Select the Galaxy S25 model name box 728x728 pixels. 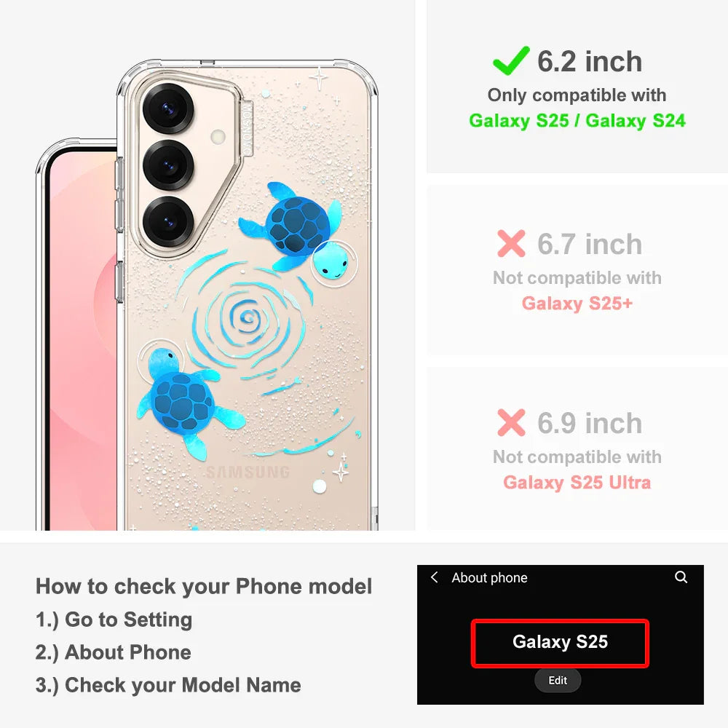(x=560, y=644)
